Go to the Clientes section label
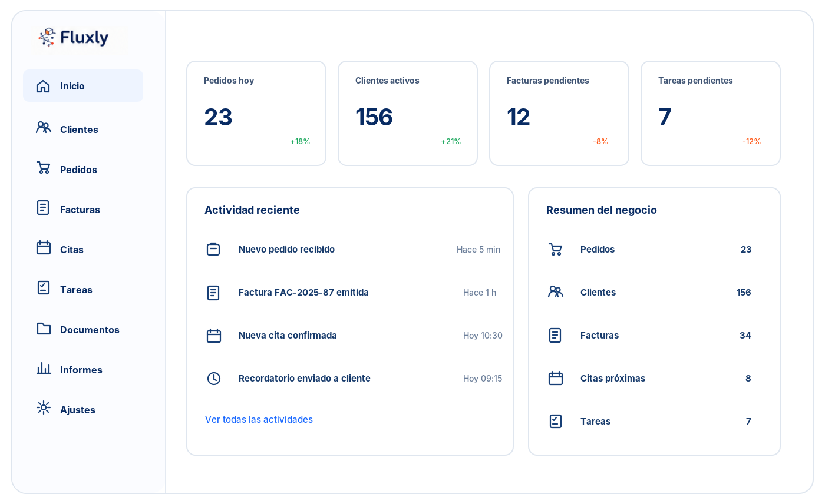 pyautogui.click(x=79, y=130)
